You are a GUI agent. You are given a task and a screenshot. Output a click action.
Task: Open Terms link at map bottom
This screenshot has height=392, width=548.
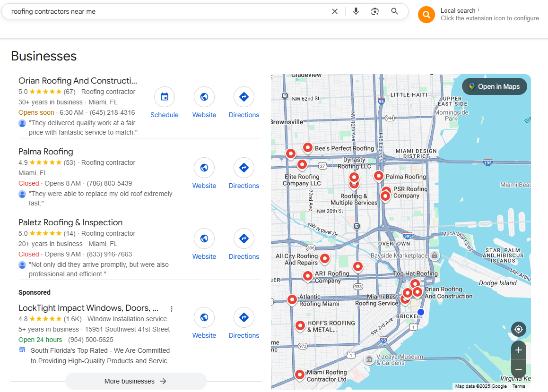tap(519, 386)
